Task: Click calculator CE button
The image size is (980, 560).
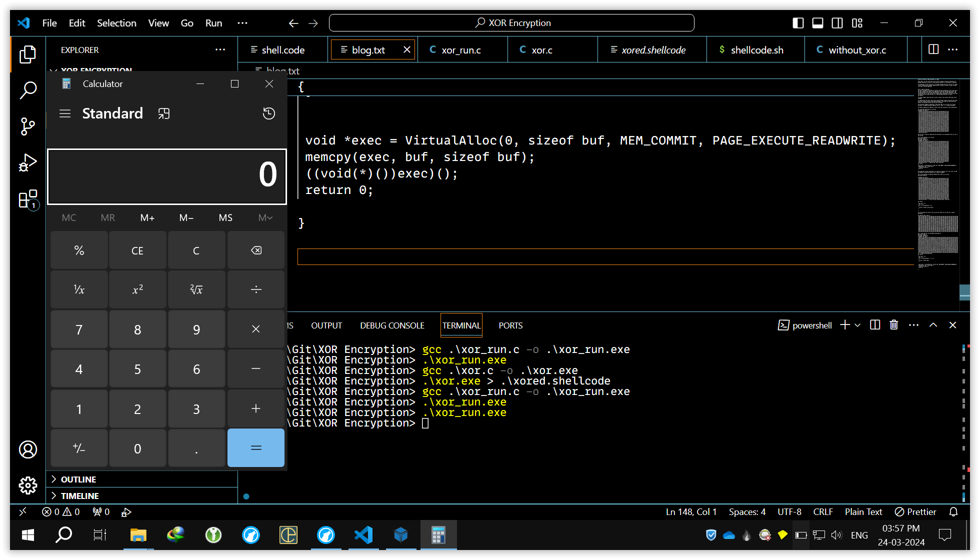Action: tap(137, 250)
